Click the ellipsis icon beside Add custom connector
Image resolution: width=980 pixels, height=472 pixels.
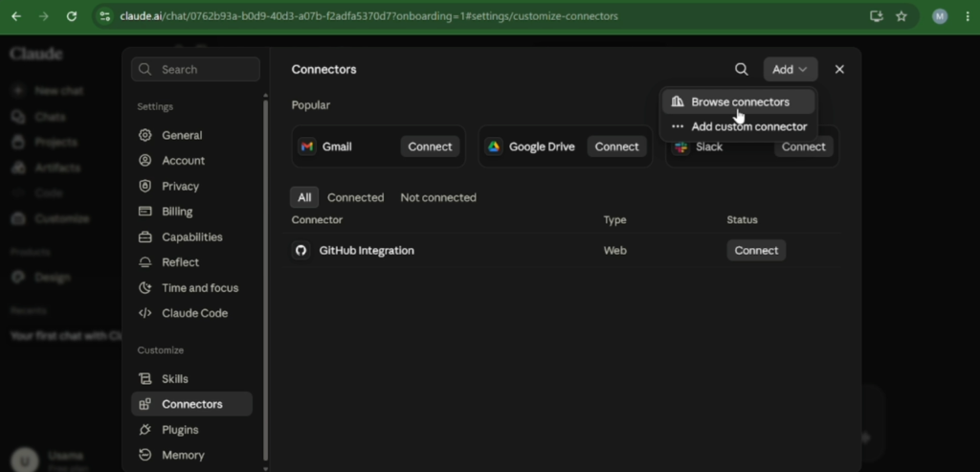coord(678,126)
